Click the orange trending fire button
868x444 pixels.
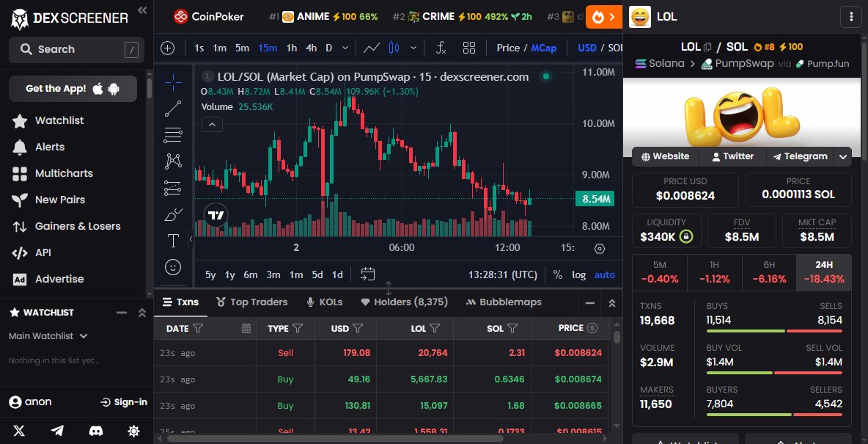pyautogui.click(x=603, y=17)
